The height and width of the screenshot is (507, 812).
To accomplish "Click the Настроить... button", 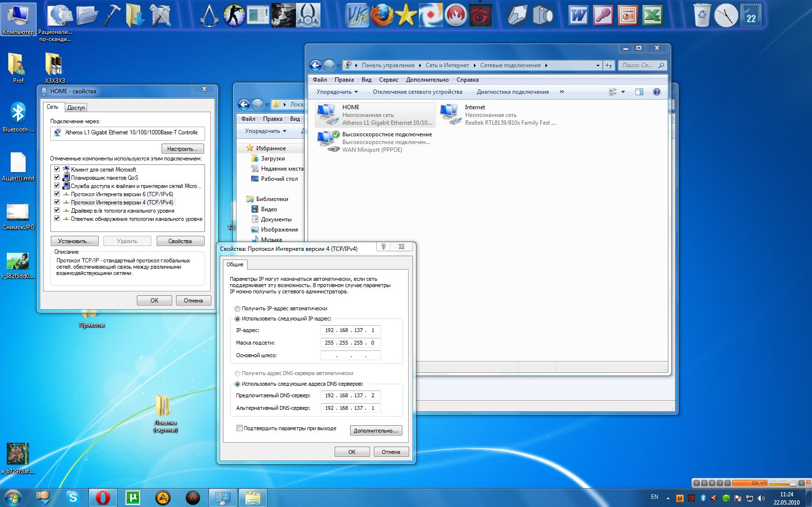I will tap(182, 149).
